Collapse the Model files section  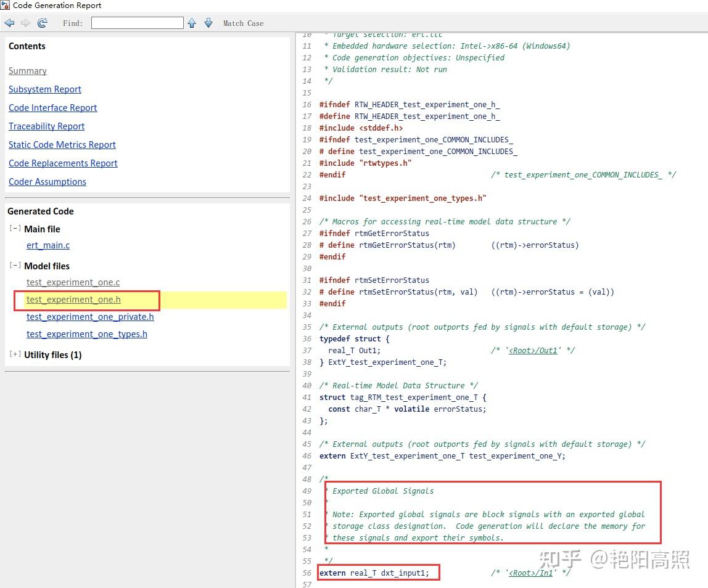(x=15, y=265)
